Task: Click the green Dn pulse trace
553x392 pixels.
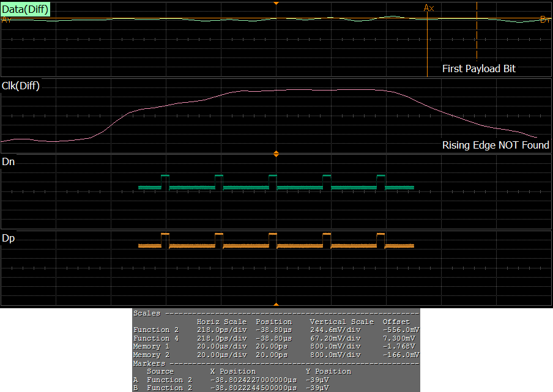Action: 276,187
